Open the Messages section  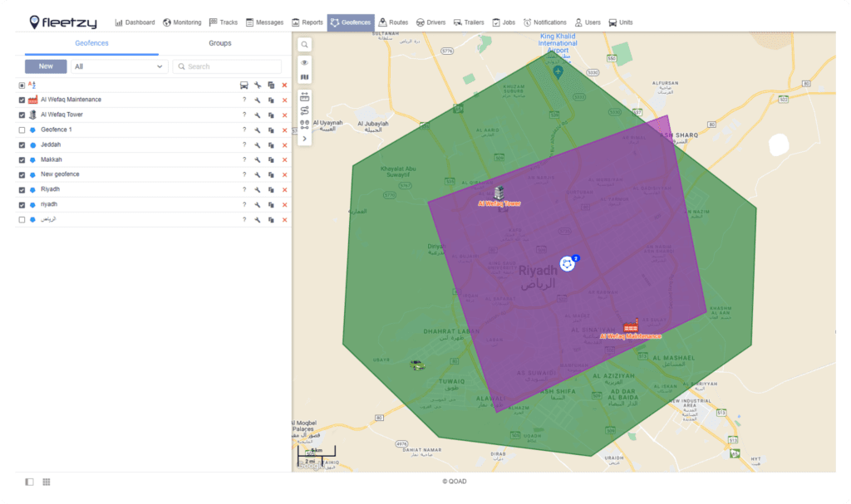click(264, 22)
